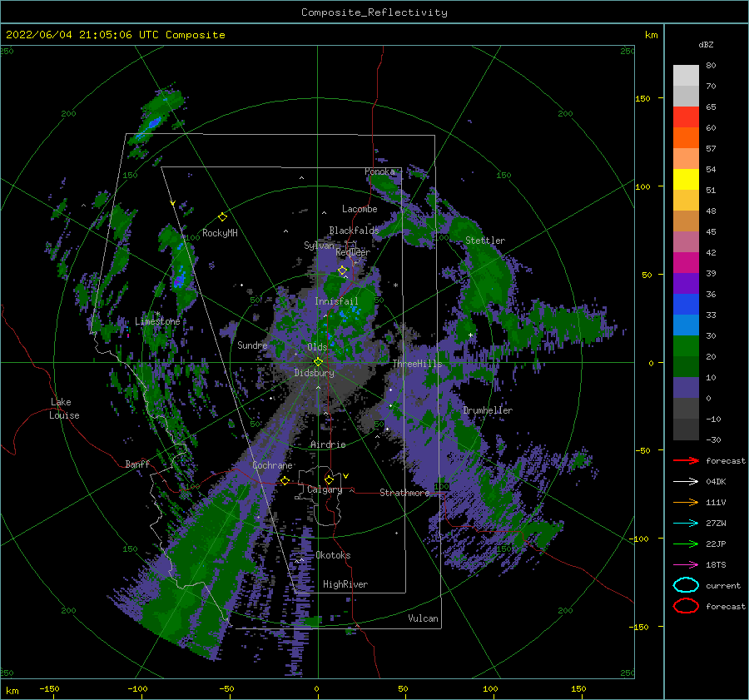Click the RockyMH label
This screenshot has width=749, height=700.
[220, 233]
